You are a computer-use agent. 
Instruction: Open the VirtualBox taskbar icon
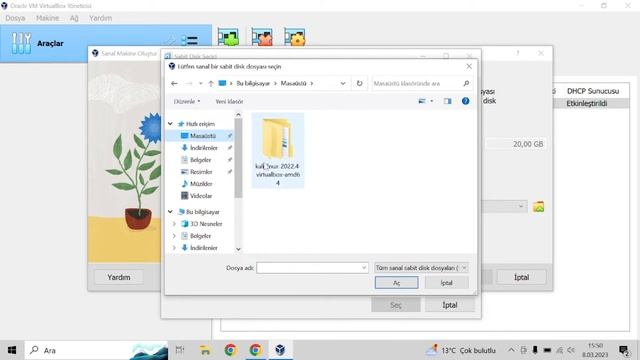tap(280, 350)
